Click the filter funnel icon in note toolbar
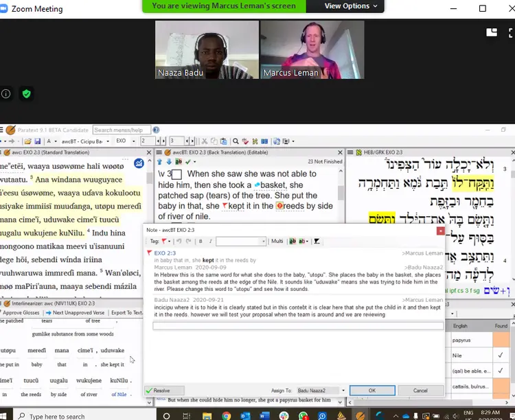Viewport: 515px width, 420px height. [317, 242]
